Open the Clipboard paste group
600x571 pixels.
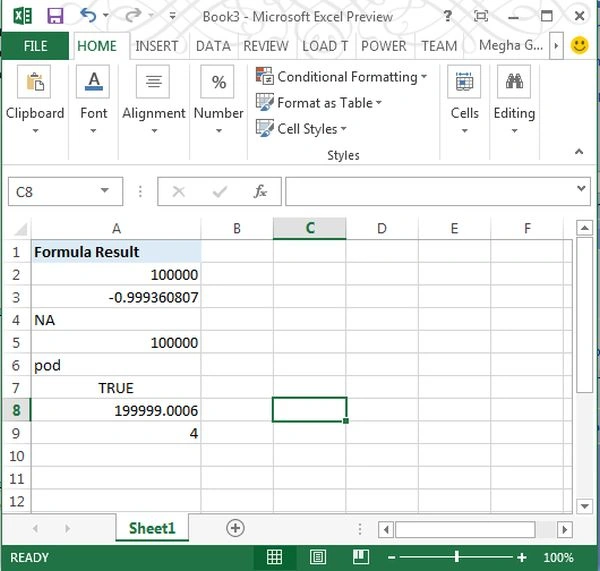(34, 82)
